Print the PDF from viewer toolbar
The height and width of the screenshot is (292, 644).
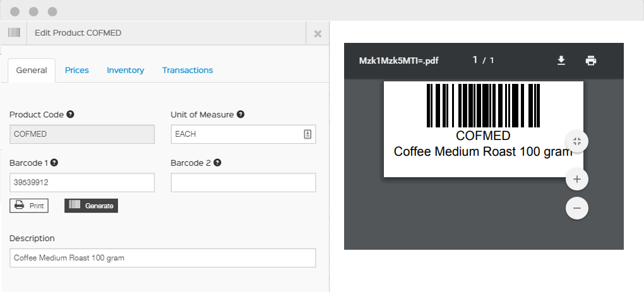tap(590, 61)
